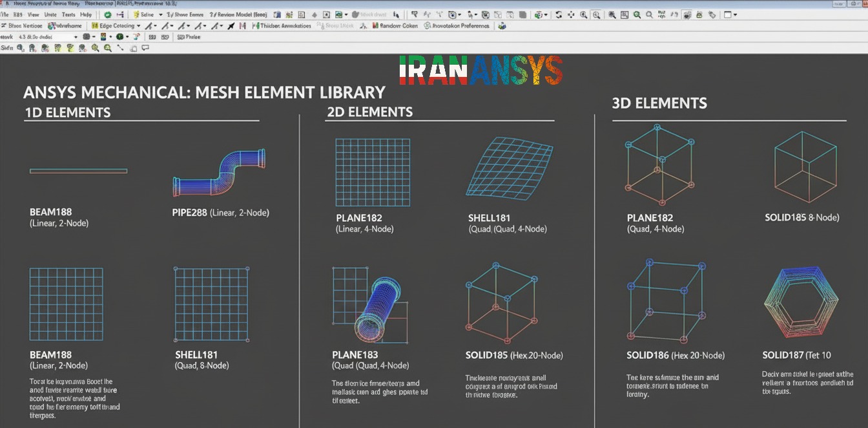
Task: Click the plain gray magnifier icon
Action: pyautogui.click(x=649, y=15)
